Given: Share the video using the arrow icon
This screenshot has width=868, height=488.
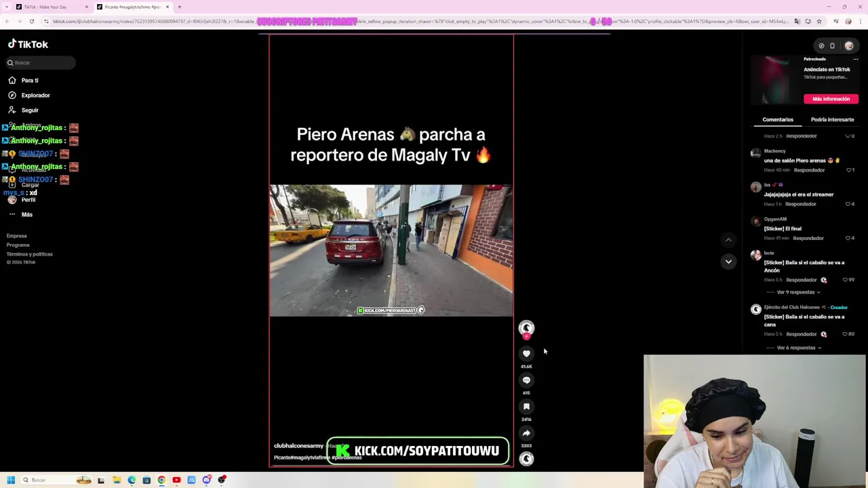Looking at the screenshot, I should (x=526, y=433).
